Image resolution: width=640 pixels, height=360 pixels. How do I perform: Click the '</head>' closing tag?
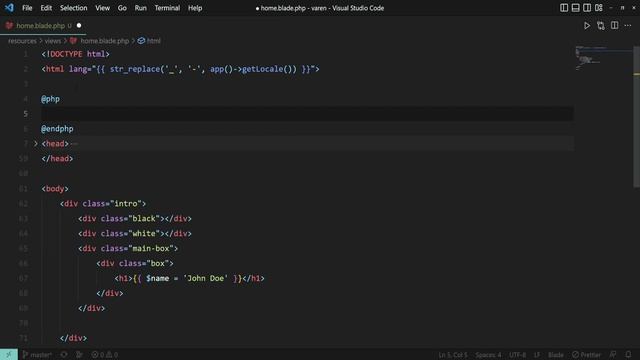pyautogui.click(x=57, y=158)
